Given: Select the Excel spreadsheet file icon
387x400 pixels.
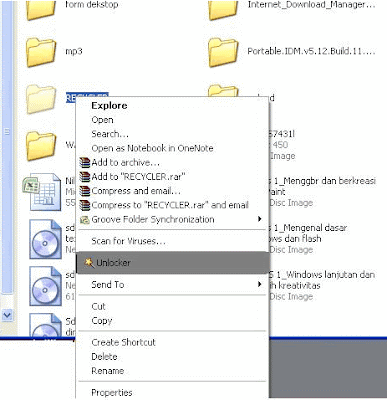Looking at the screenshot, I should point(42,192).
